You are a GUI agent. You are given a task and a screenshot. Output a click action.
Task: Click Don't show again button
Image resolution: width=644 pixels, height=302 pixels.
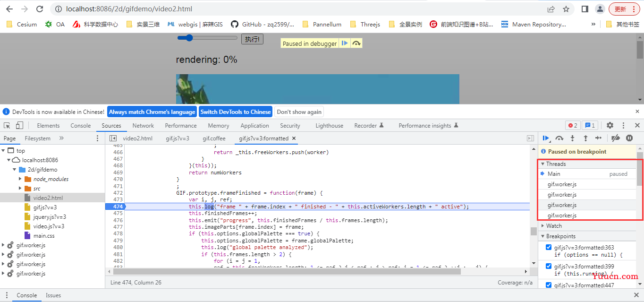tap(299, 112)
